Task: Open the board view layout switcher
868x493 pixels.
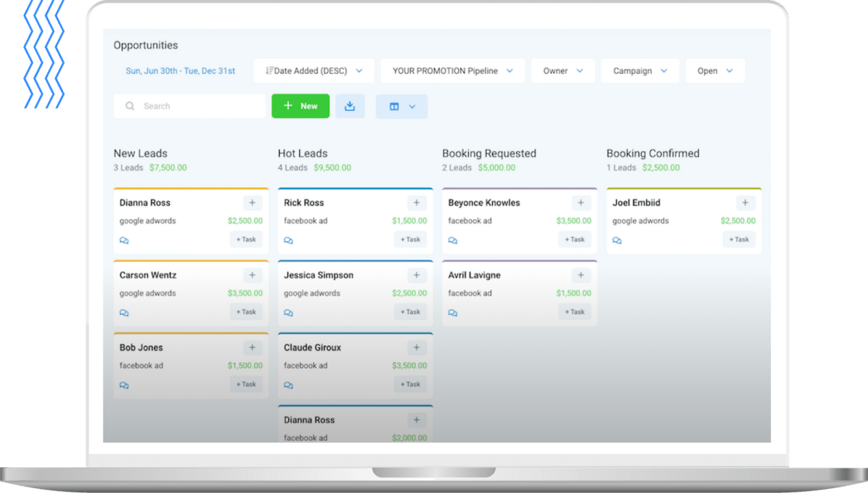Action: pyautogui.click(x=402, y=106)
